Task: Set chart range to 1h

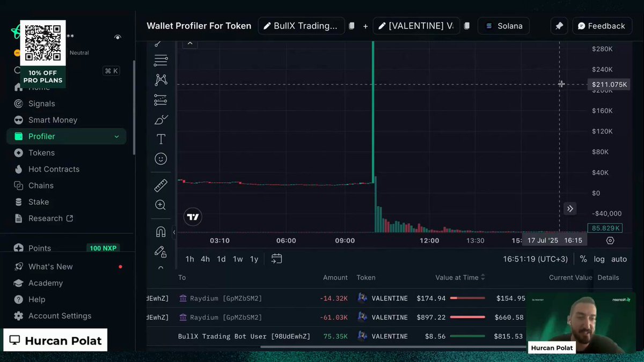Action: (x=189, y=259)
